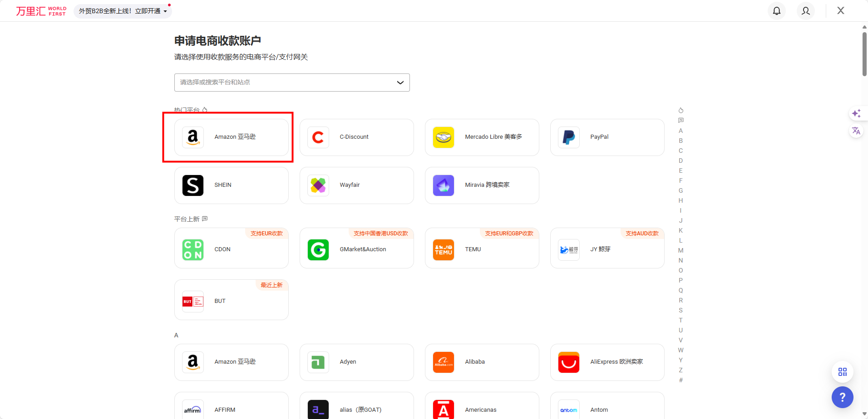
Task: Open the user account profile icon
Action: click(806, 11)
